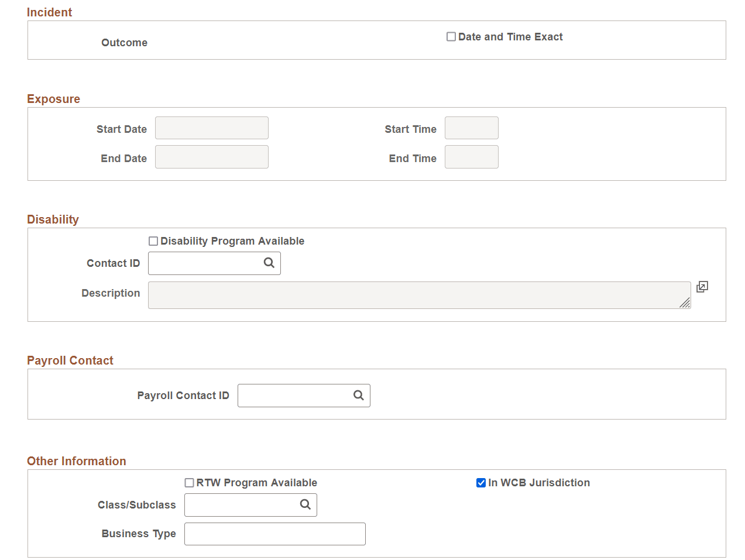Viewport: 745px width, 560px height.
Task: Click the Description field resize grip
Action: (685, 303)
